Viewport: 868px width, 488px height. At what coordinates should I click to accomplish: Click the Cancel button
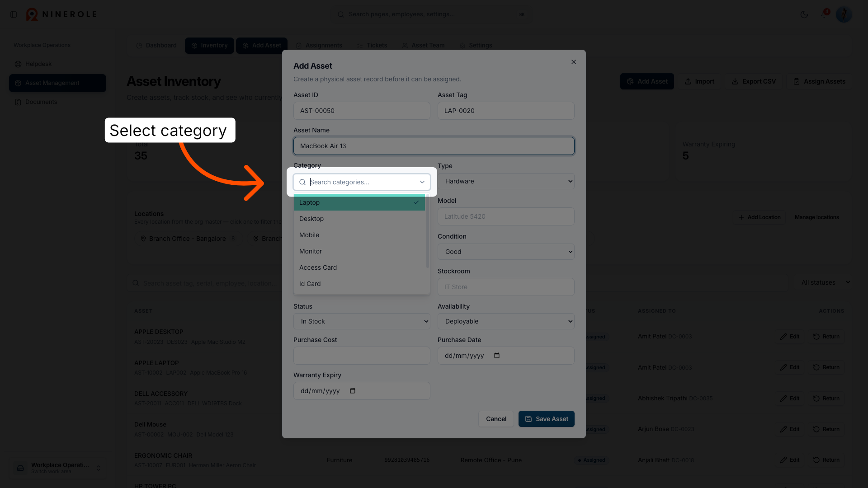(496, 419)
